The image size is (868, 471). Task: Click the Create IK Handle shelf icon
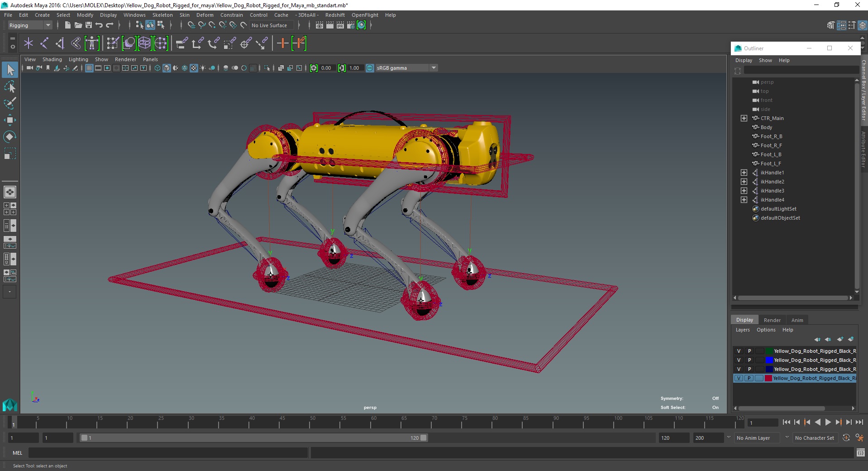click(x=60, y=43)
